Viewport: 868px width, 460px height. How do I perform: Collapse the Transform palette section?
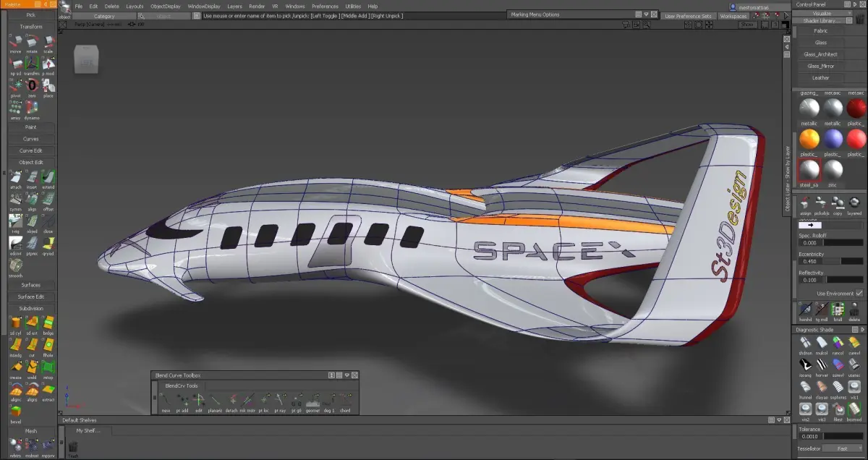tap(31, 27)
